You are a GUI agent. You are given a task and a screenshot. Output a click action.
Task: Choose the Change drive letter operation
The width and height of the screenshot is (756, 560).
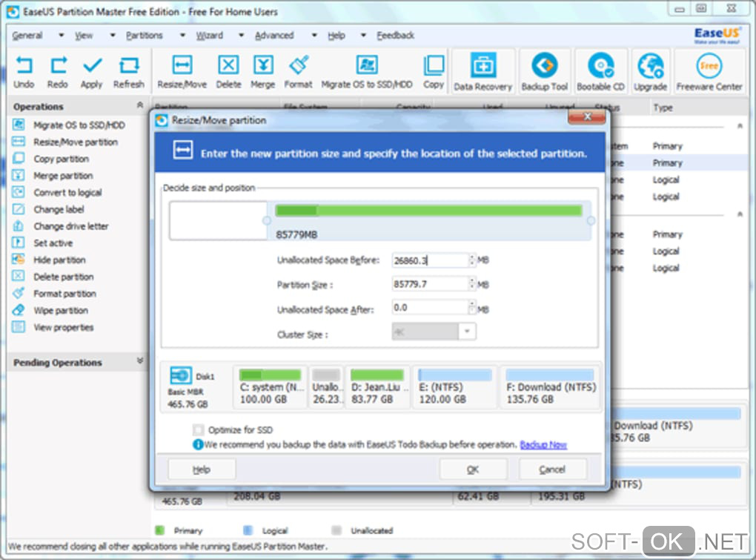[61, 226]
